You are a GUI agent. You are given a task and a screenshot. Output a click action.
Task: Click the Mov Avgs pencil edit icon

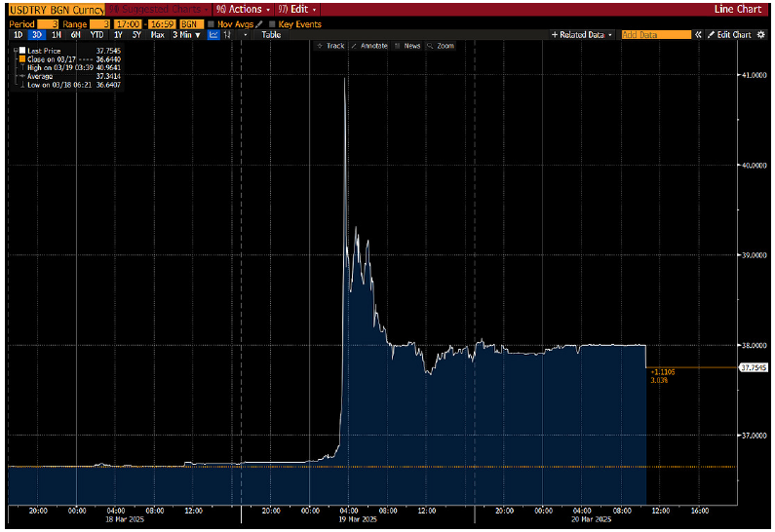point(259,22)
